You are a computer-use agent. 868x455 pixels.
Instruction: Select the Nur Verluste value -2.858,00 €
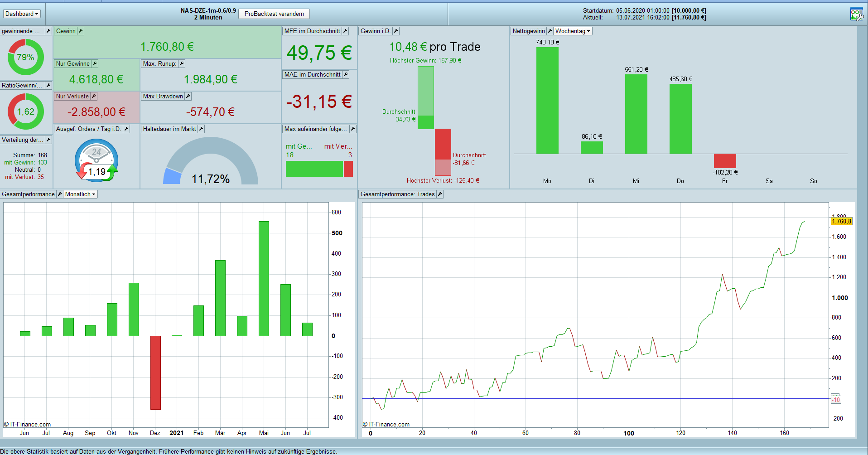[x=96, y=112]
